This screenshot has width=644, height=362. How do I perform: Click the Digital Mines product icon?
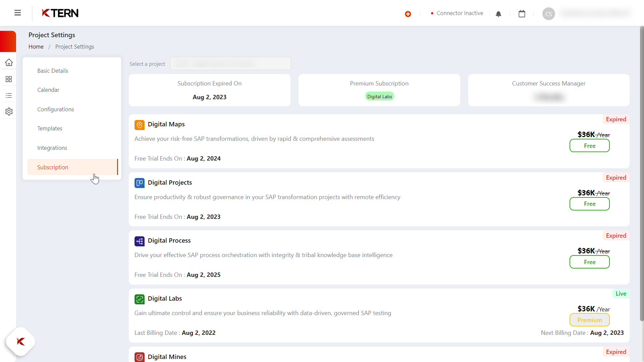point(140,357)
